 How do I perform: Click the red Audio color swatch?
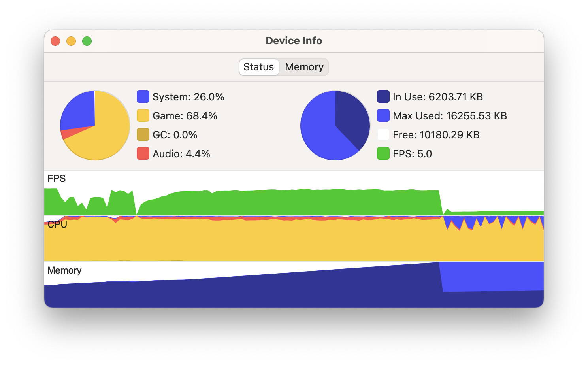point(143,154)
